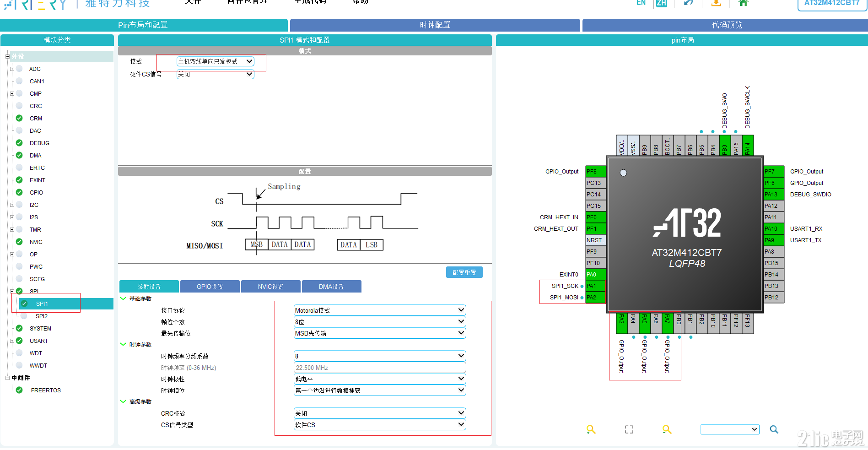
Task: Collapse the 基础参数 section
Action: point(123,298)
